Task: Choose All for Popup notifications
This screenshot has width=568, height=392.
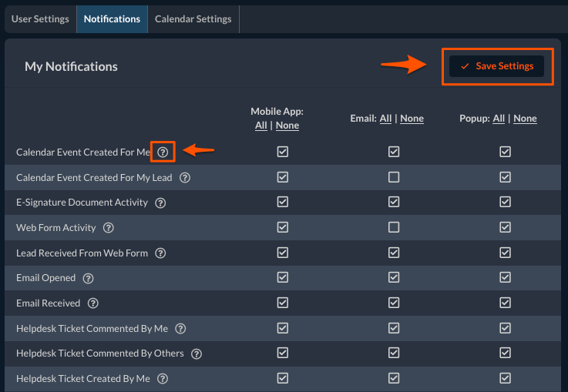Action: click(499, 119)
